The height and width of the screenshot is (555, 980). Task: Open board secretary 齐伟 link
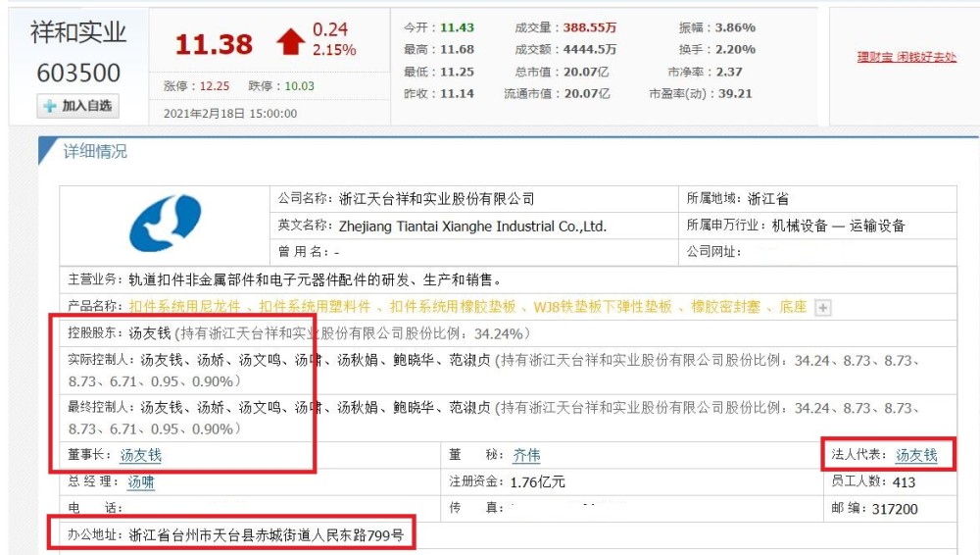pyautogui.click(x=526, y=455)
